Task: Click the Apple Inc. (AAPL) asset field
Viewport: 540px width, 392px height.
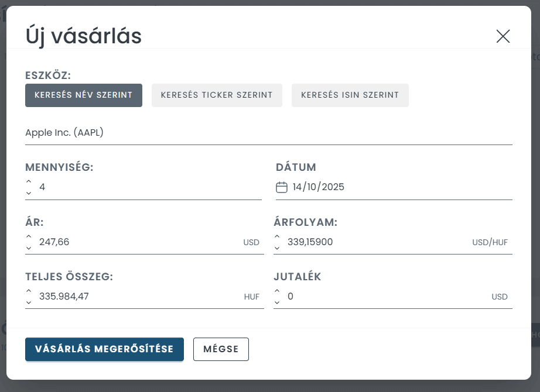Action: [x=268, y=133]
